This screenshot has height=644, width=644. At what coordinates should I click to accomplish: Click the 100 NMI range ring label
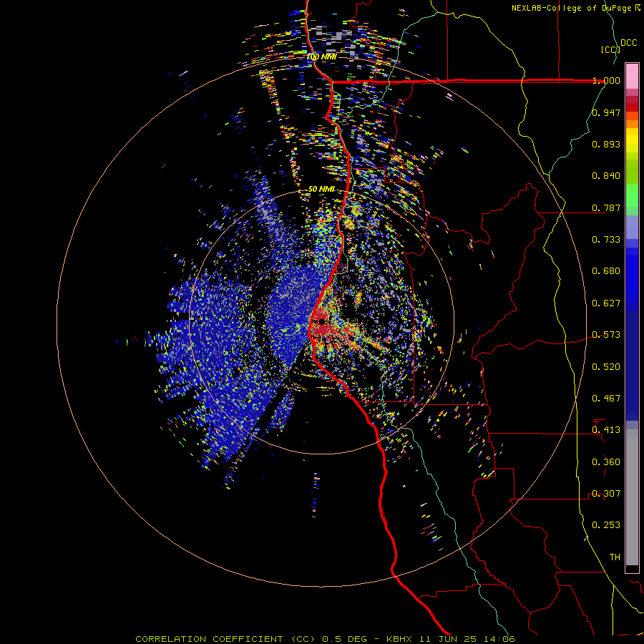click(x=321, y=57)
